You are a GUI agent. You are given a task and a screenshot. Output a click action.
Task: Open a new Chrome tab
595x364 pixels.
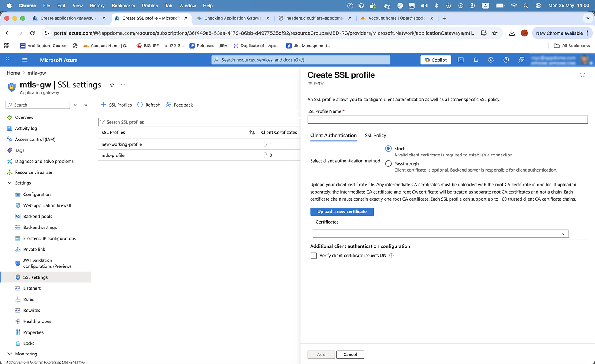point(444,18)
